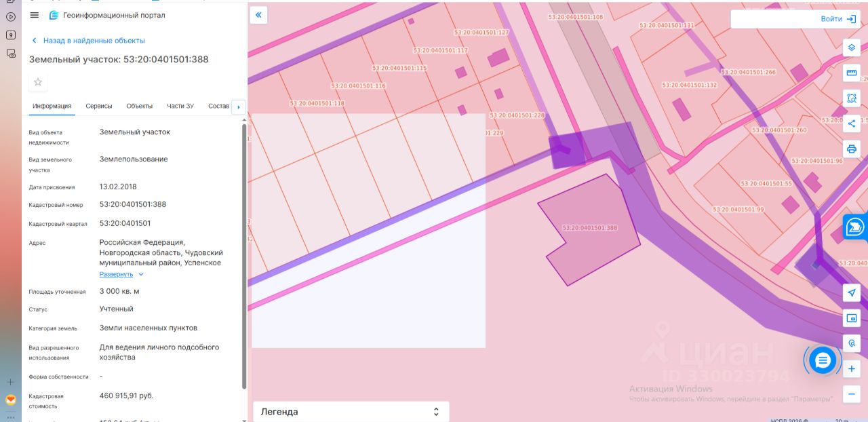Click the Войти login button
The image size is (868, 422).
coord(795,19)
